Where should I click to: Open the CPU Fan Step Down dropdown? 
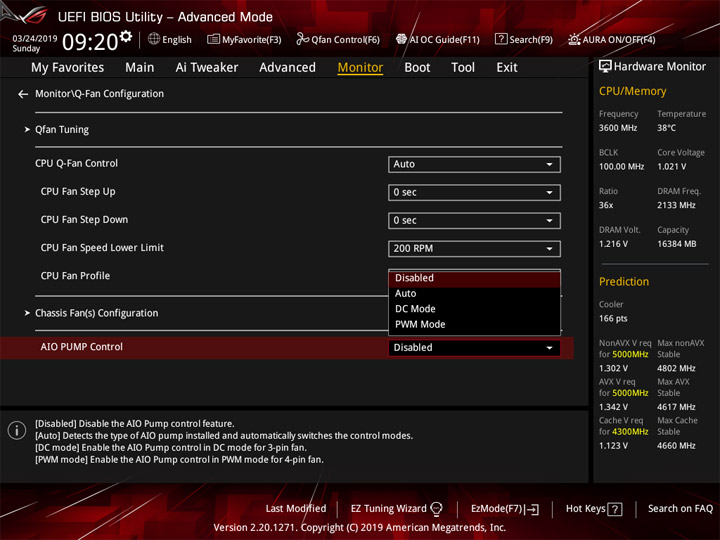point(474,220)
